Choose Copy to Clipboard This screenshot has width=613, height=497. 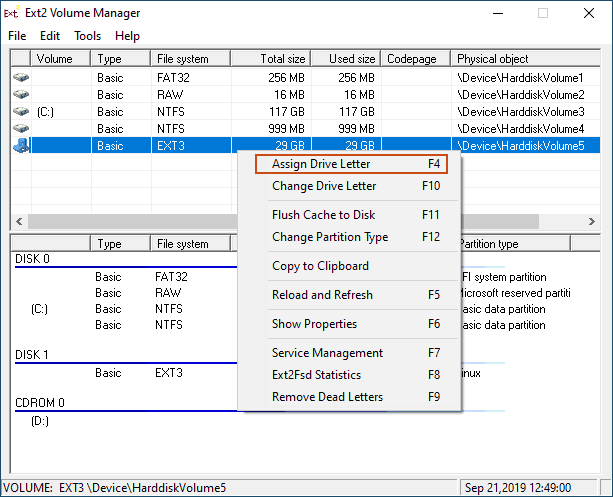(x=351, y=266)
